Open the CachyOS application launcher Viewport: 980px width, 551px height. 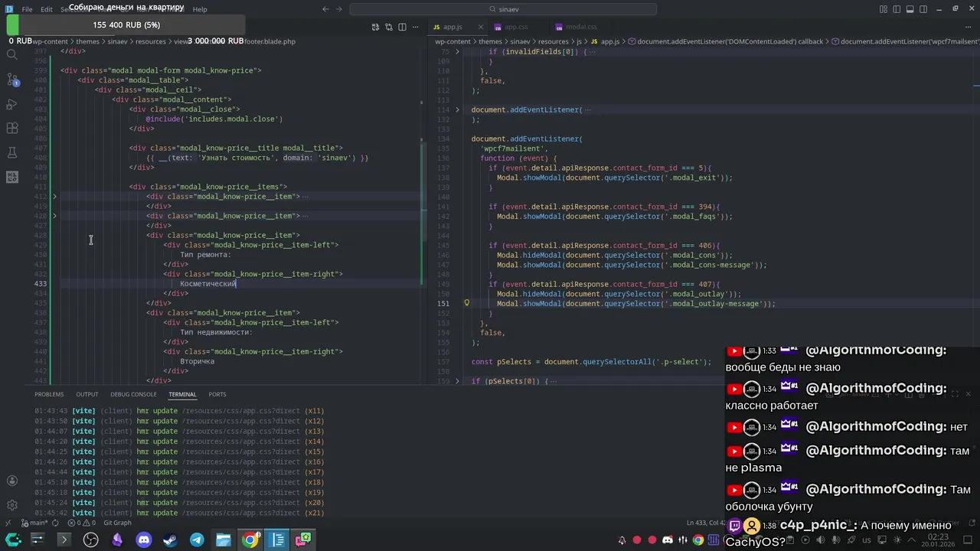[x=13, y=540]
